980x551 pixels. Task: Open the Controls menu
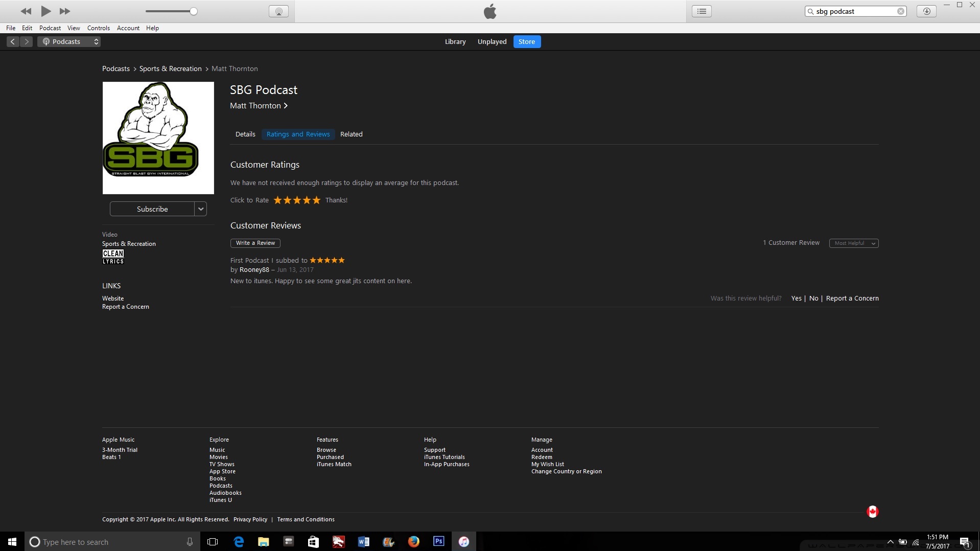click(99, 28)
